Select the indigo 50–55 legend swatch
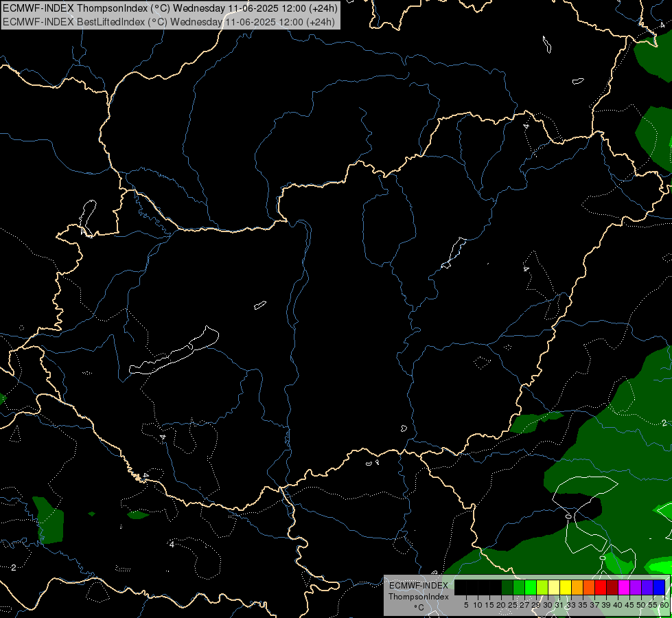This screenshot has height=618, width=672. (x=647, y=587)
